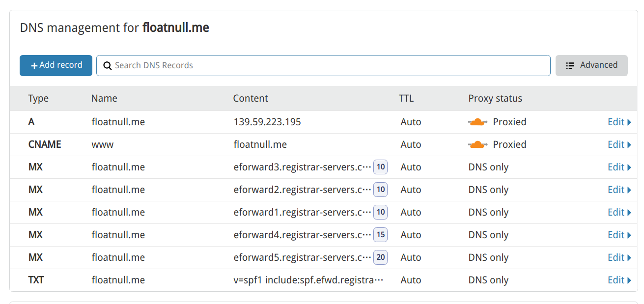This screenshot has width=644, height=304.
Task: Sort records by Name column header
Action: [104, 98]
